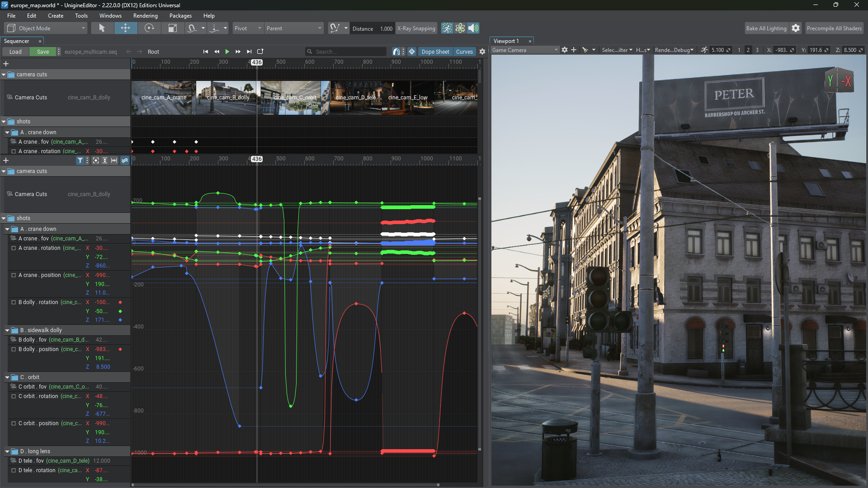Jump to sequence end
Screen dimensions: 868x488
[249, 52]
